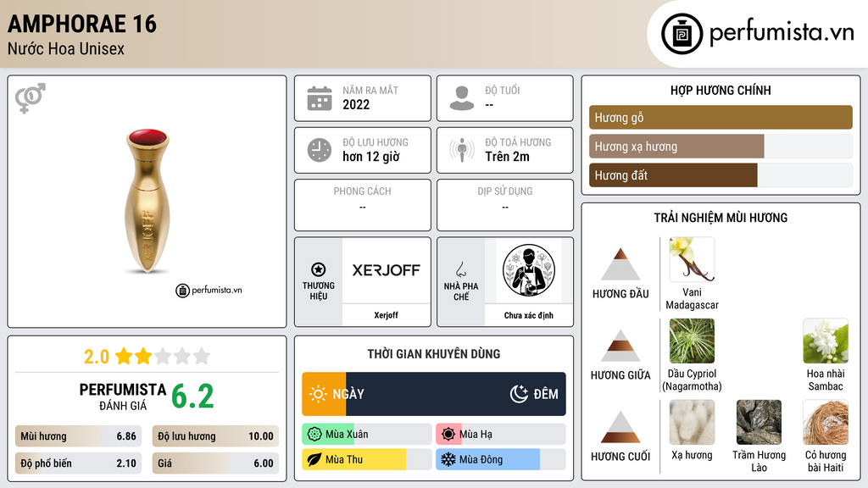
Task: Open the Trầm Hương Lào note image
Action: (x=759, y=422)
